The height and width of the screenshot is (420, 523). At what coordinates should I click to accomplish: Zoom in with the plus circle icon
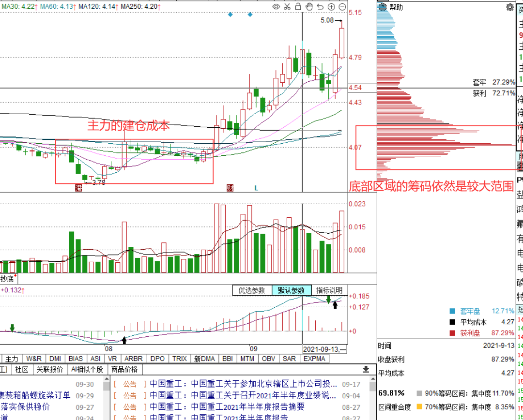tap(331, 7)
